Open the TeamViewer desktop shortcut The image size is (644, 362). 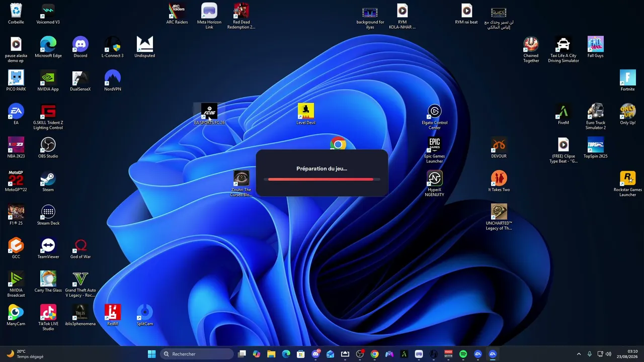tap(48, 248)
